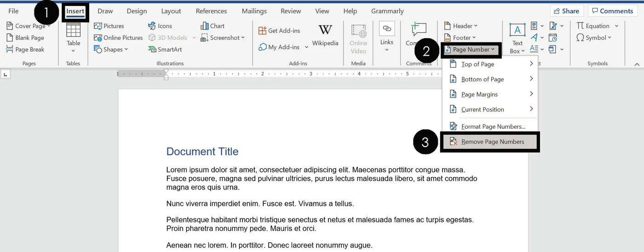Open the View tab
The width and height of the screenshot is (644, 252).
click(322, 11)
